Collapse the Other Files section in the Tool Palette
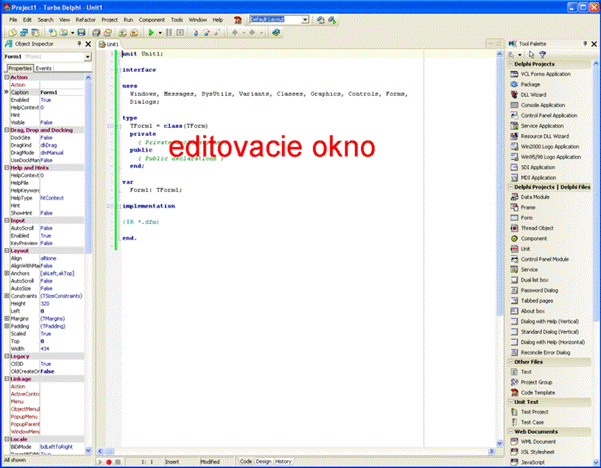 [x=511, y=362]
